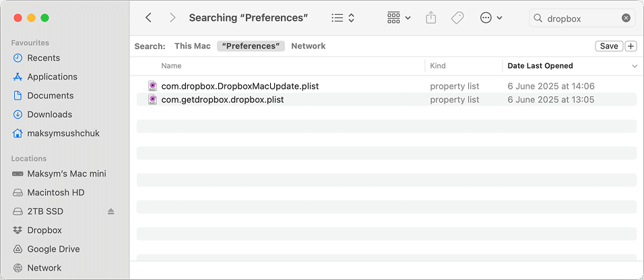Click the 2TB SSD disk icon
644x280 pixels.
[18, 211]
